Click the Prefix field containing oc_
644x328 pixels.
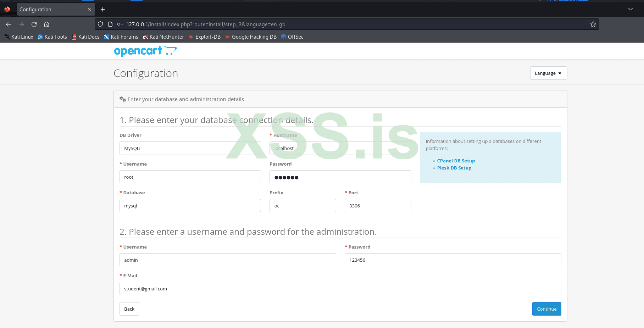click(x=303, y=206)
